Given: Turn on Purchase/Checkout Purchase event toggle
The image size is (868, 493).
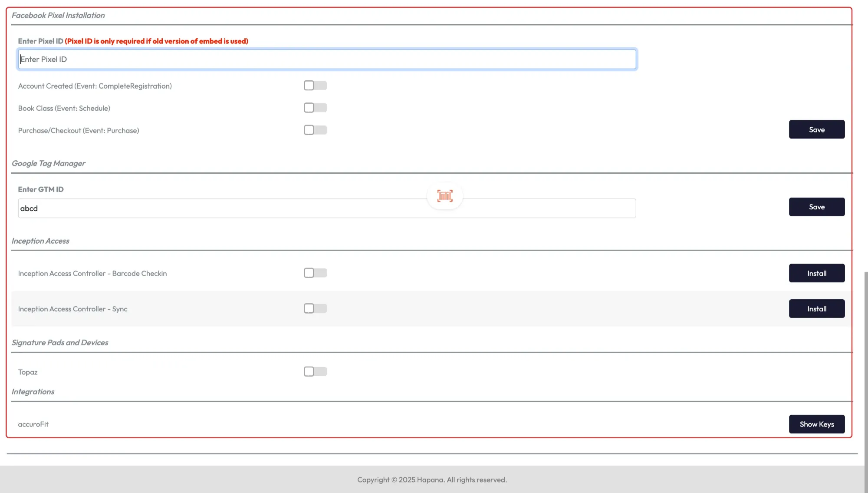Looking at the screenshot, I should [315, 130].
